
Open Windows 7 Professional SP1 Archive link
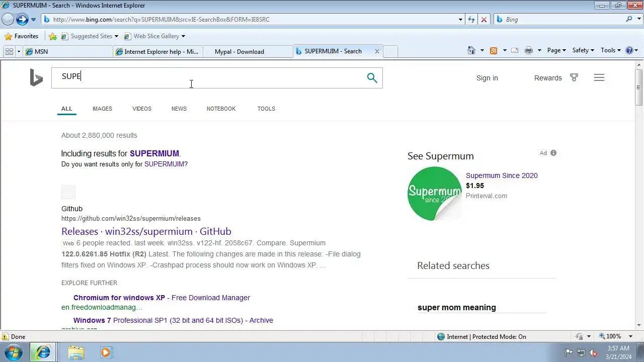point(173,320)
